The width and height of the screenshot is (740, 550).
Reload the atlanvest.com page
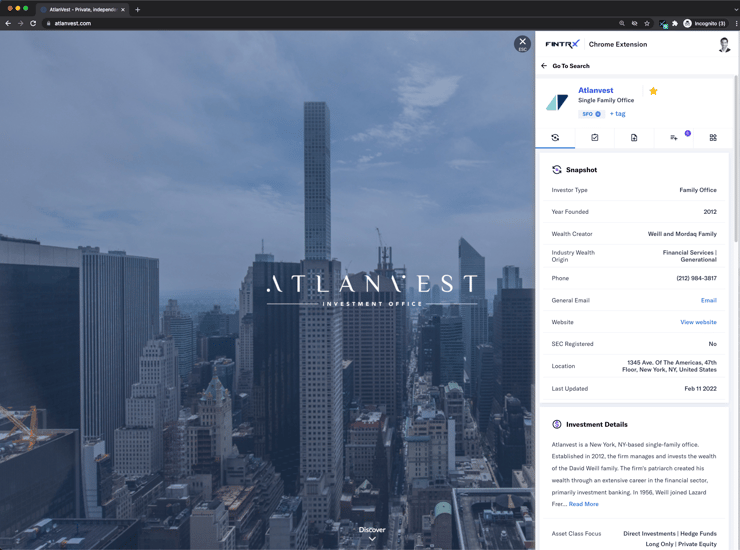pos(33,23)
